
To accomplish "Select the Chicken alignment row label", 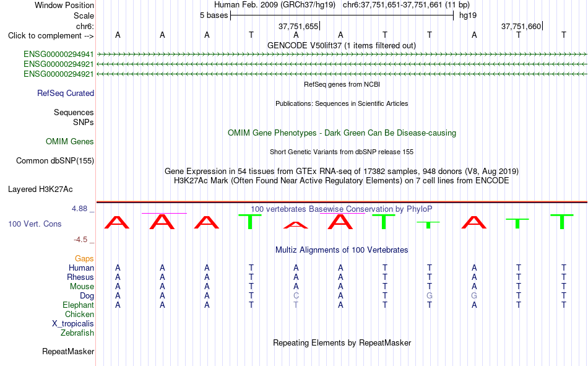I will [79, 314].
